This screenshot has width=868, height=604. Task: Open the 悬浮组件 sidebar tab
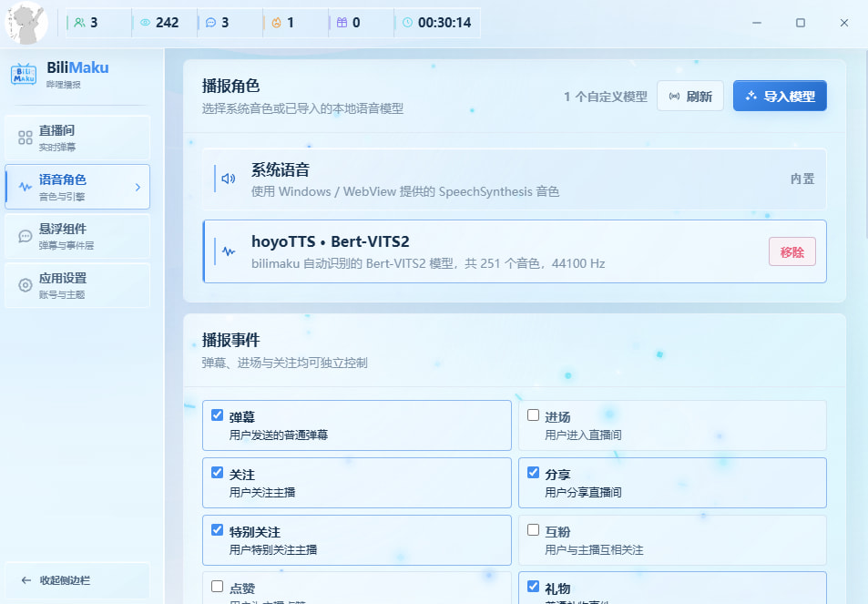pos(77,236)
